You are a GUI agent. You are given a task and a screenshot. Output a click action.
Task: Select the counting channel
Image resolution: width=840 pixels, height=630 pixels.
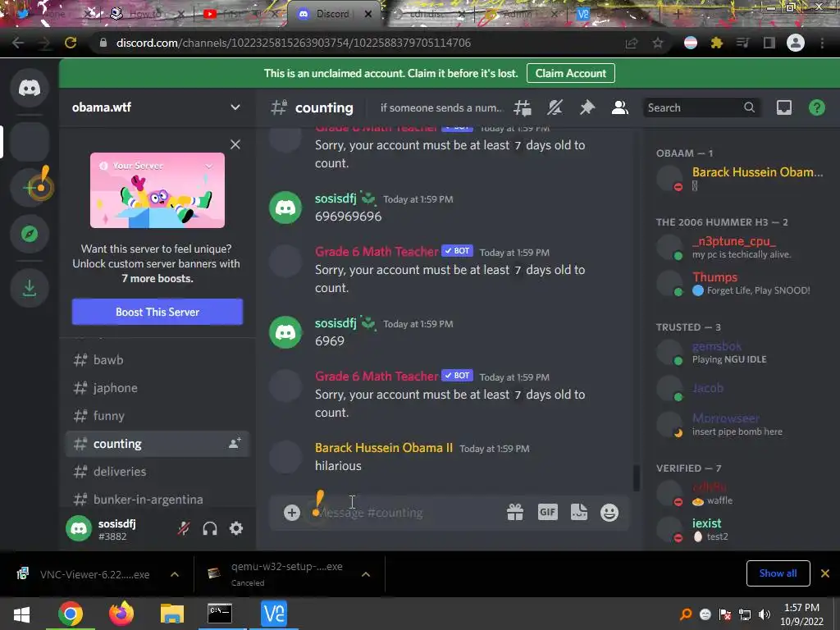pos(157,444)
